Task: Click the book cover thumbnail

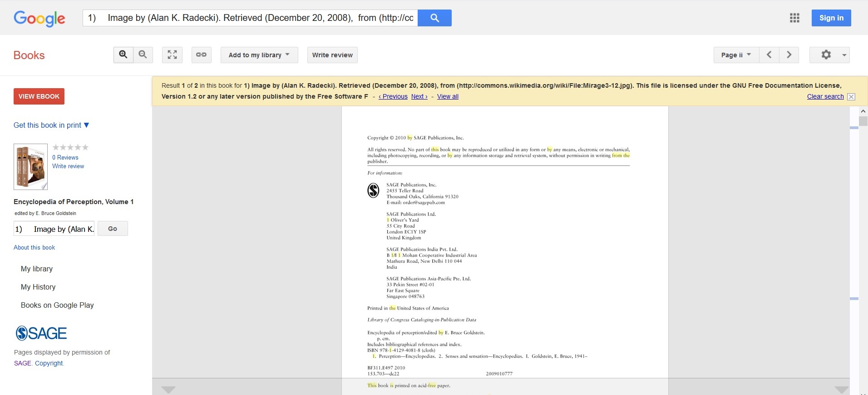Action: (30, 167)
